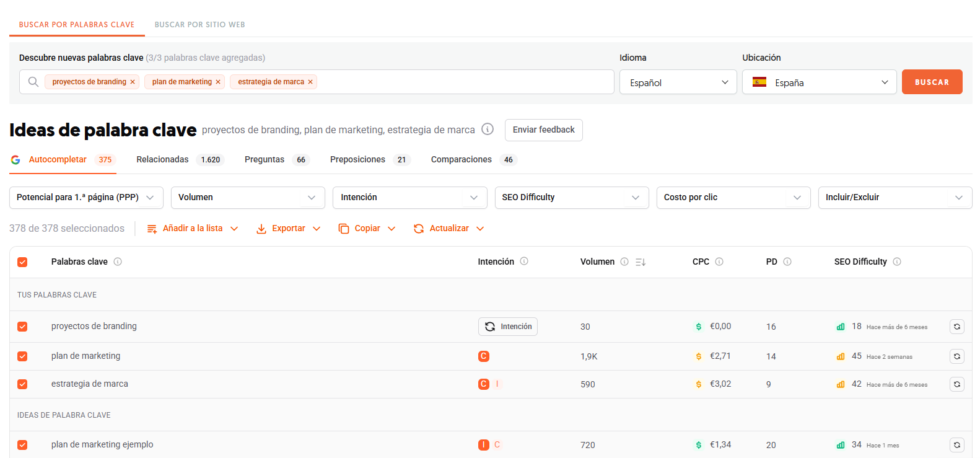The height and width of the screenshot is (458, 980).
Task: Open the Preguntas tab
Action: [265, 160]
